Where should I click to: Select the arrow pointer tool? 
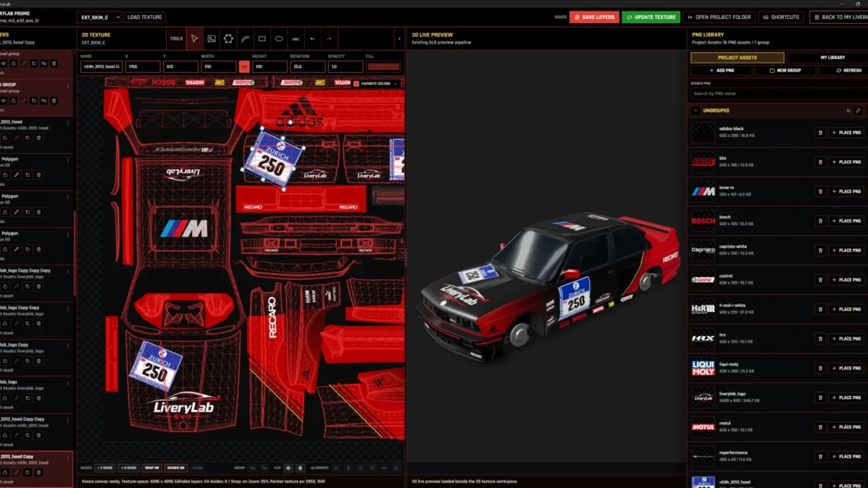tap(195, 39)
